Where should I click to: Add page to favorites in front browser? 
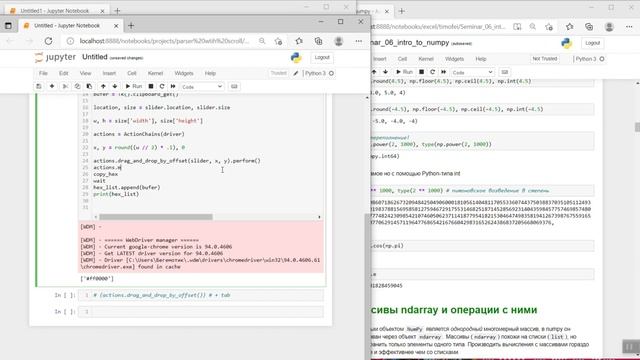[x=279, y=41]
